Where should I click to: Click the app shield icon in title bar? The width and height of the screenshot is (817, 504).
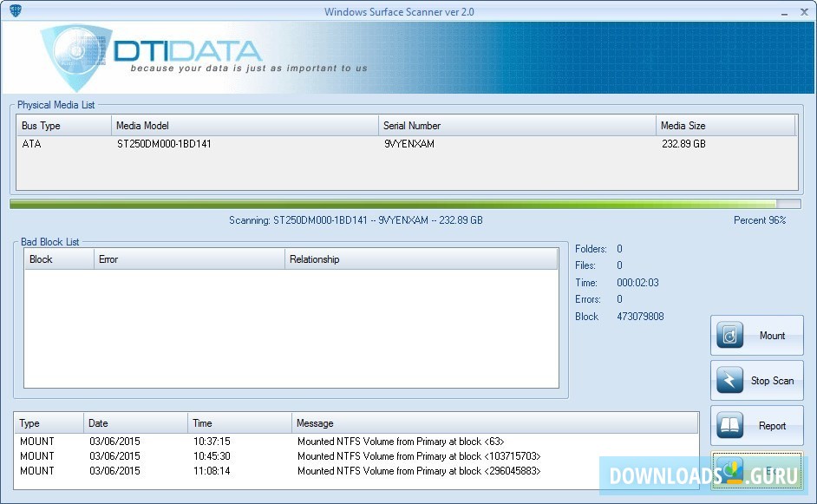16,10
